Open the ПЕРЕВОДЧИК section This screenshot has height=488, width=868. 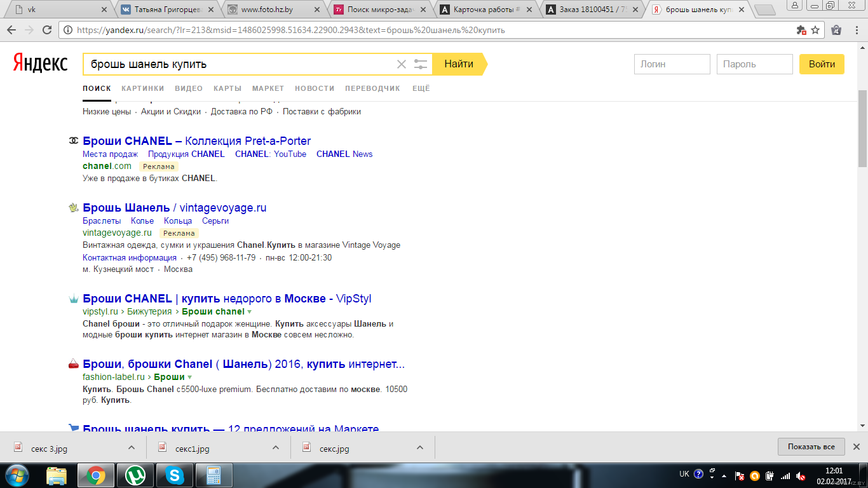(x=373, y=88)
